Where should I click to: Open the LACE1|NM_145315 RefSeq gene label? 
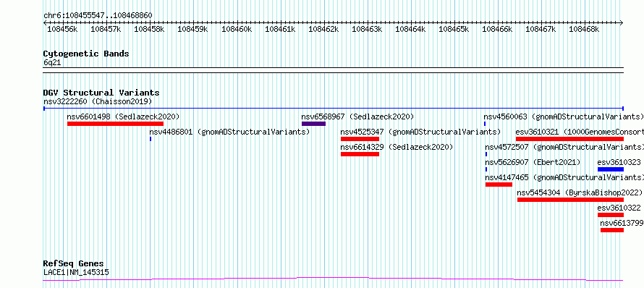(x=77, y=272)
